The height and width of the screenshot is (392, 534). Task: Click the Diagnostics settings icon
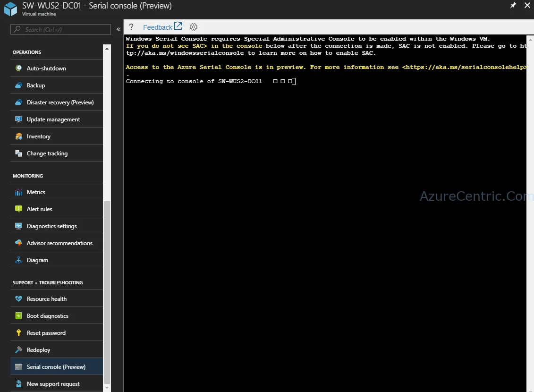pyautogui.click(x=19, y=226)
